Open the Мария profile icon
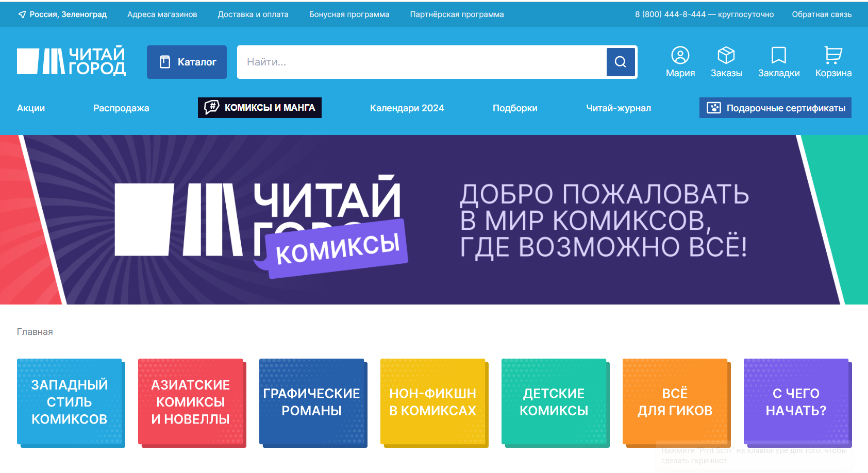This screenshot has width=868, height=473. point(680,55)
